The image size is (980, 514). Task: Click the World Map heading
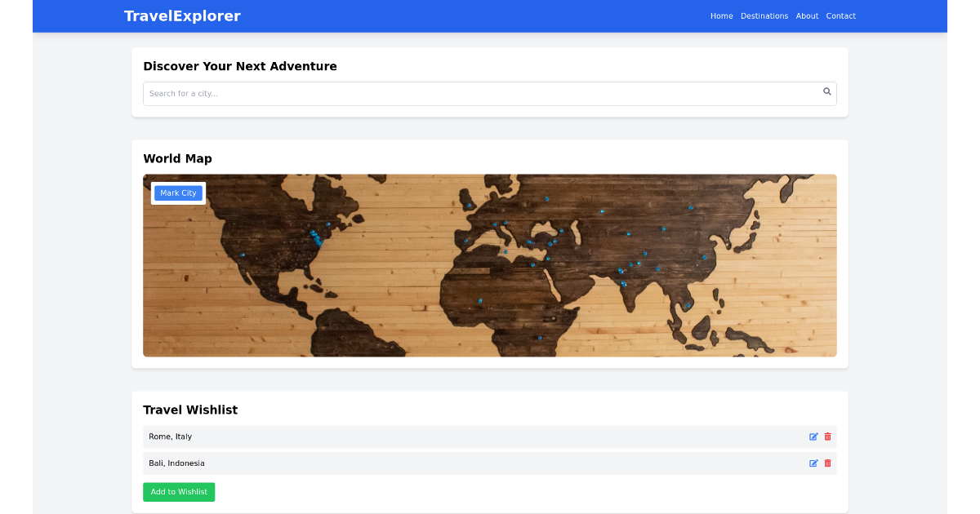177,158
